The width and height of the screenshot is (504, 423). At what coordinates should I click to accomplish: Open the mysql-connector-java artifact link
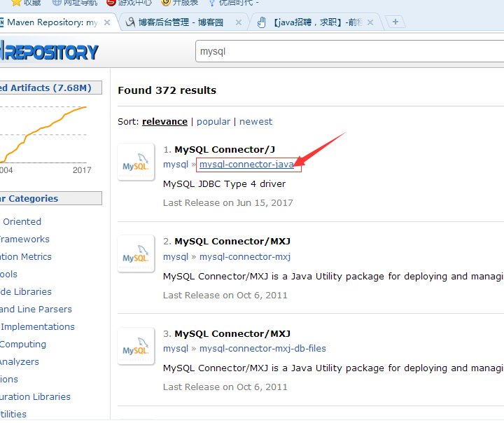(x=246, y=165)
